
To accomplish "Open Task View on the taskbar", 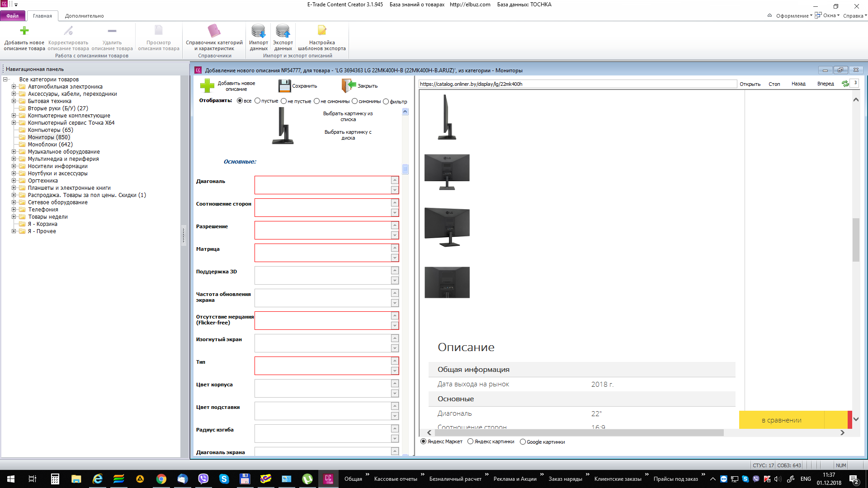I will tap(33, 479).
